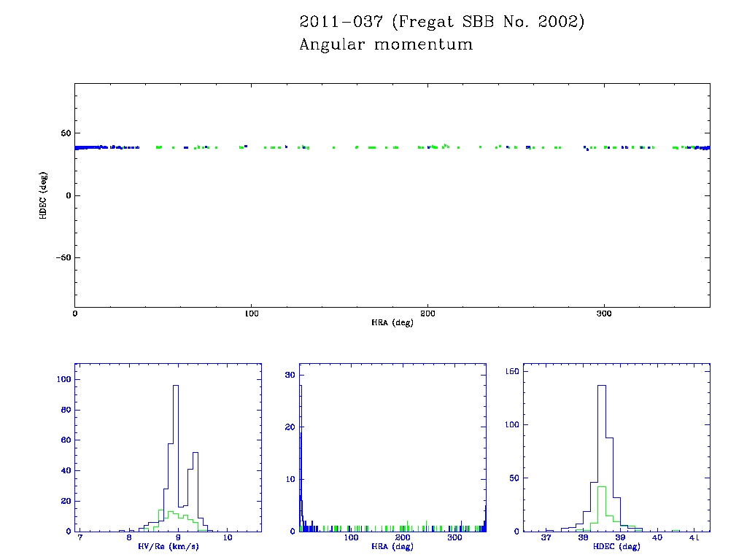The width and height of the screenshot is (747, 560).
Task: Click the 200 tick label on scatter plot x-axis
Action: click(427, 314)
